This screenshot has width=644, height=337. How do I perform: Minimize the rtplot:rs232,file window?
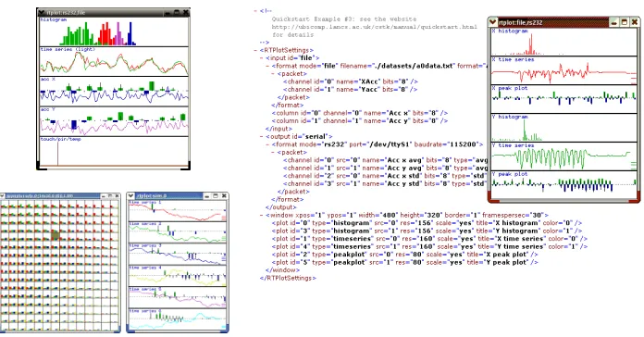click(x=168, y=13)
